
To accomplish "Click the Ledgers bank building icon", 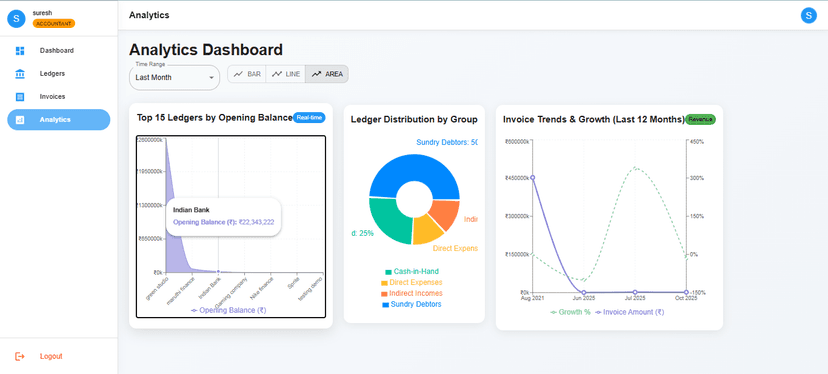I will 20,73.
